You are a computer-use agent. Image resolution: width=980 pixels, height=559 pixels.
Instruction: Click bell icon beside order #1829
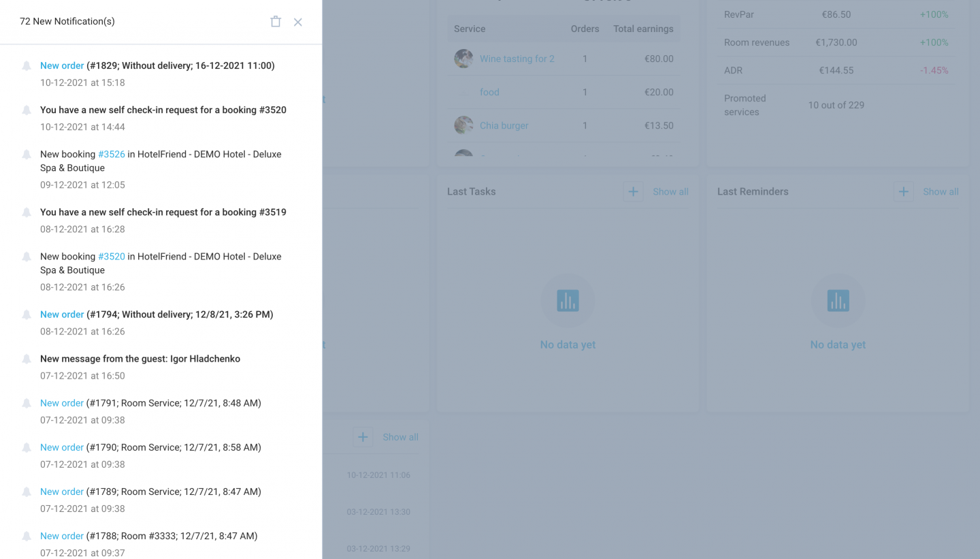coord(27,66)
